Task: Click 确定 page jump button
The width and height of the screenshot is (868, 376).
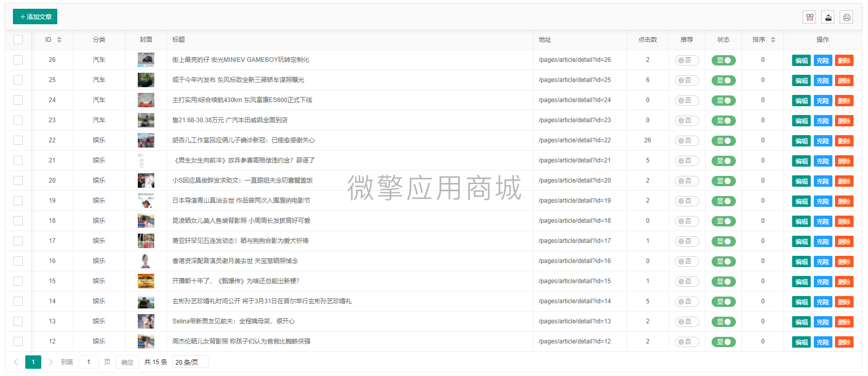Action: pyautogui.click(x=127, y=362)
